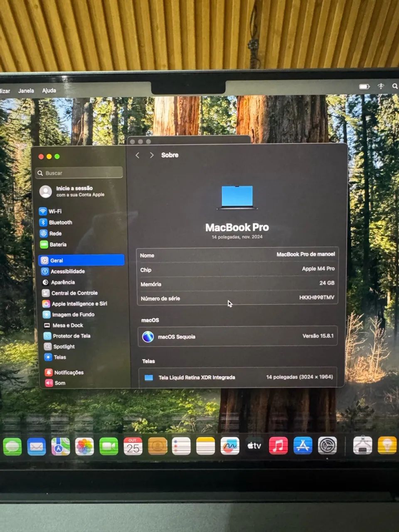Click the Memória value 24 GB
The height and width of the screenshot is (532, 399).
click(x=327, y=283)
